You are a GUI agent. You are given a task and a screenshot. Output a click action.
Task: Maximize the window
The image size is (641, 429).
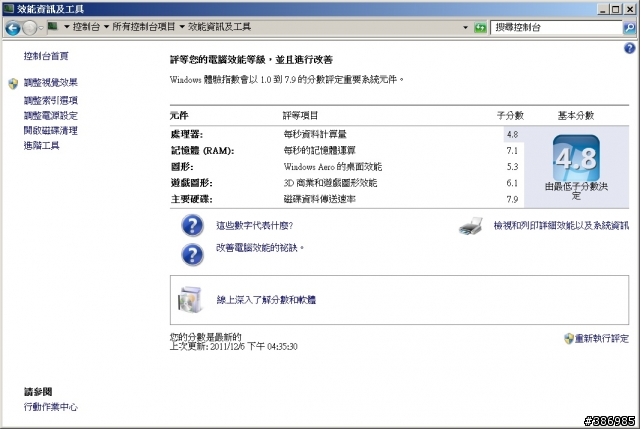(x=616, y=9)
